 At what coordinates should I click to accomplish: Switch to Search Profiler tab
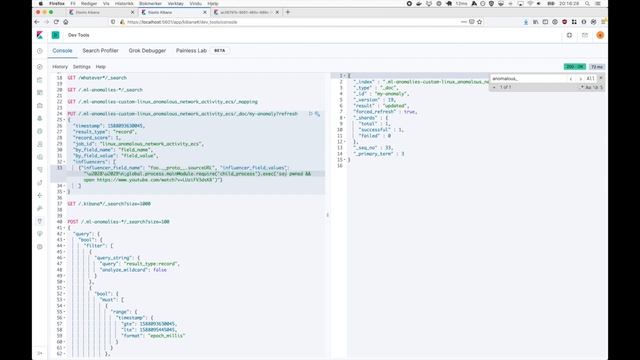point(100,51)
